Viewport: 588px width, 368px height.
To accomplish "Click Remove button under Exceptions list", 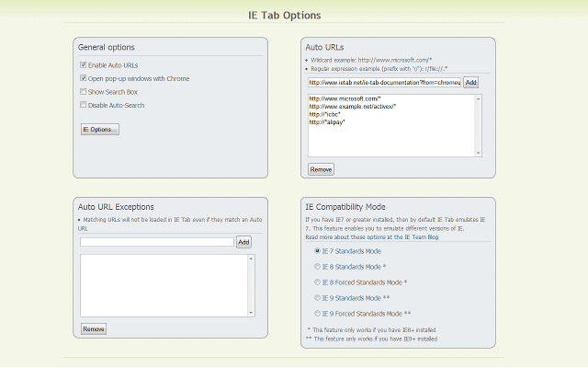I will (93, 328).
